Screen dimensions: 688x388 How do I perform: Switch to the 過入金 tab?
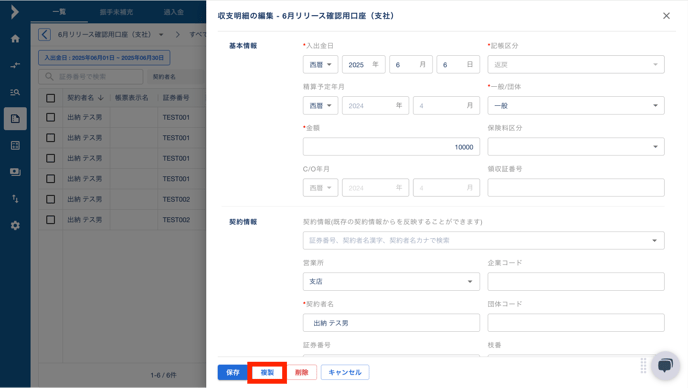tap(174, 12)
